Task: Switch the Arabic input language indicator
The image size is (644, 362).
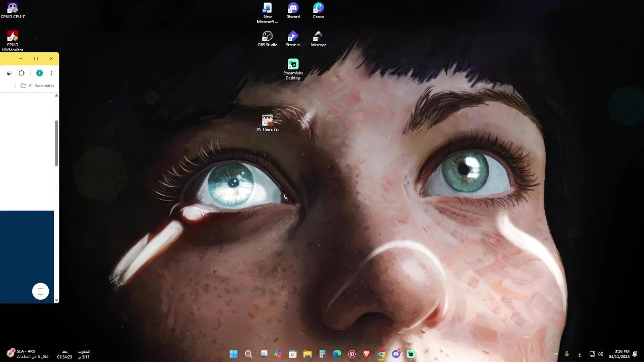Action: click(x=580, y=354)
